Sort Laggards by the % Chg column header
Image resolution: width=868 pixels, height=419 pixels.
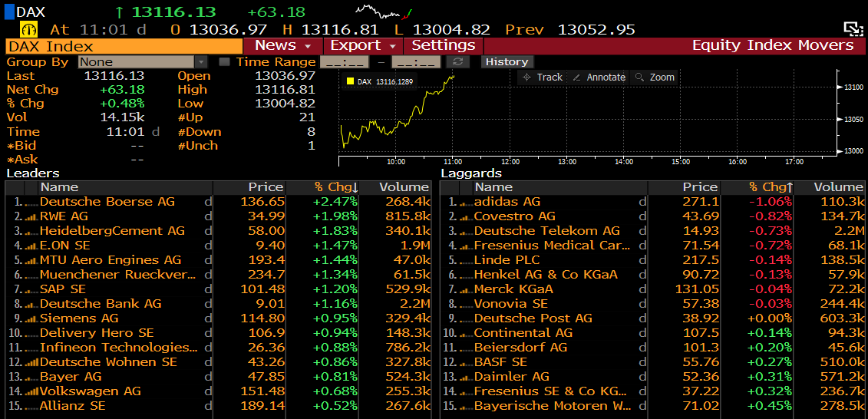756,188
